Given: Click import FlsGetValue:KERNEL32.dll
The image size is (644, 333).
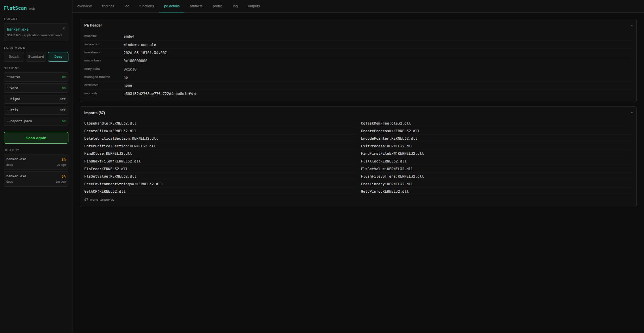Looking at the screenshot, I should 387,169.
